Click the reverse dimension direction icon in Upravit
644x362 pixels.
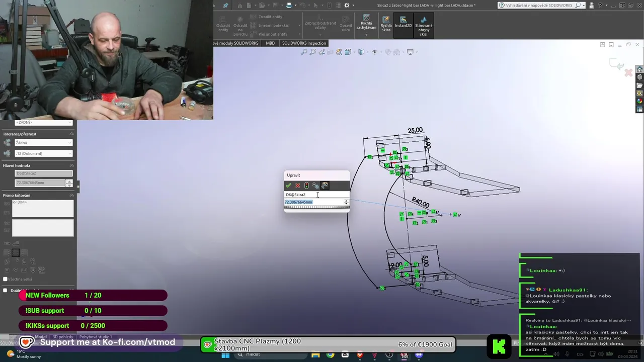pyautogui.click(x=315, y=186)
